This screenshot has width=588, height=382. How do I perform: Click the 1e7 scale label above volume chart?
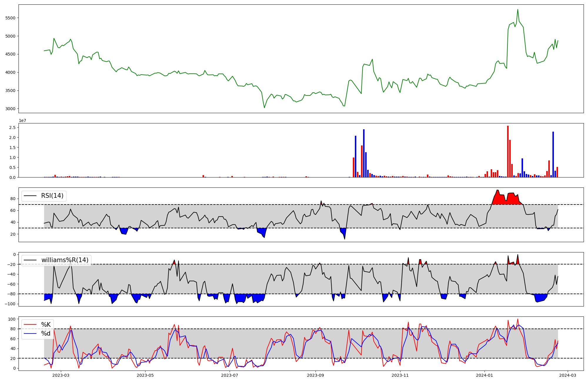point(23,121)
